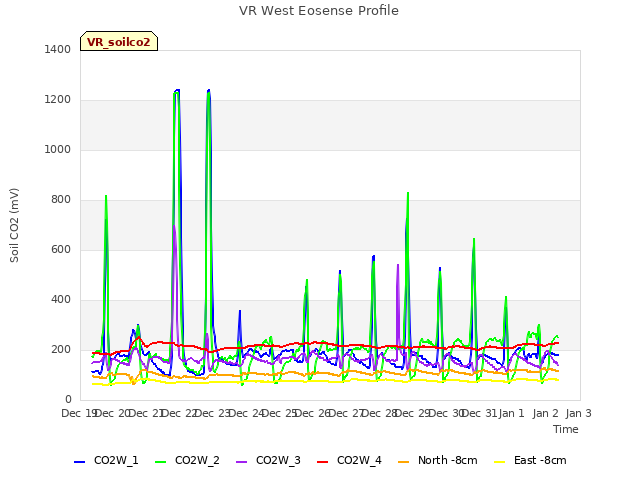Click the Dec 19 x-axis tick label
The width and height of the screenshot is (640, 480).
78,413
